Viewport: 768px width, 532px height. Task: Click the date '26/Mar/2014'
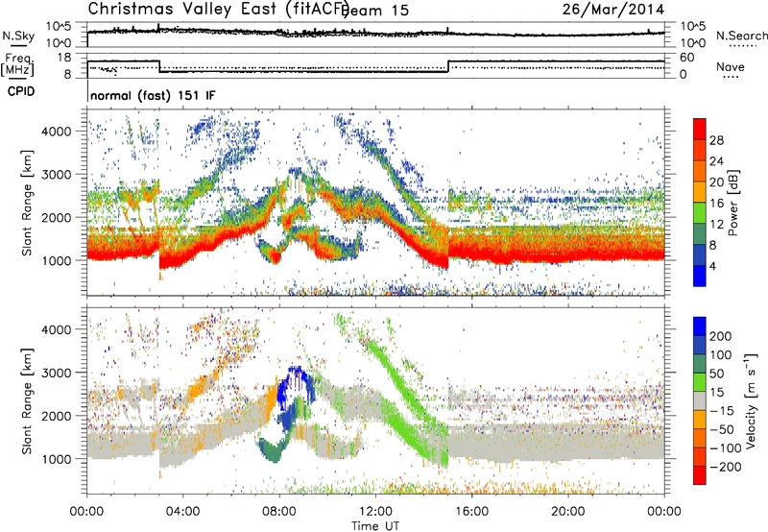(x=613, y=9)
